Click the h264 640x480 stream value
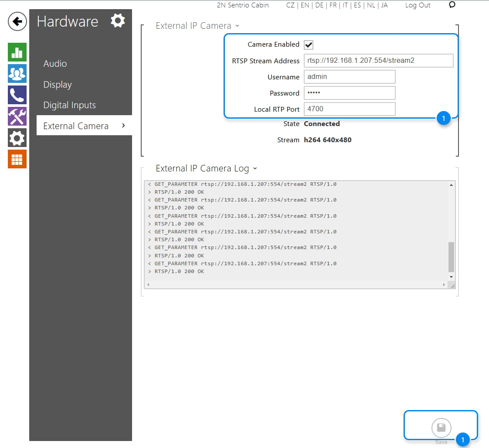The image size is (489, 448). tap(327, 140)
